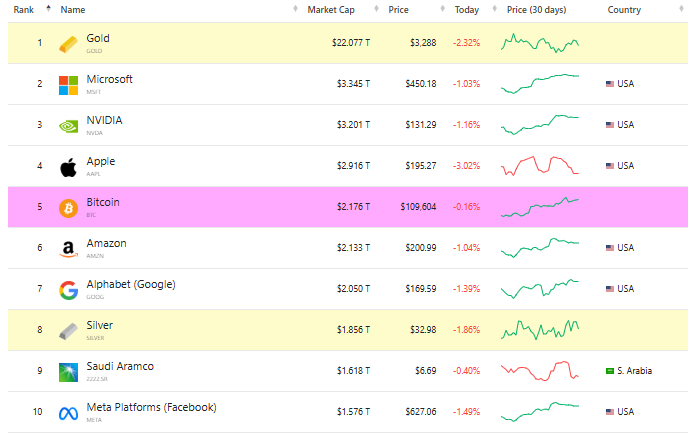View Silver 30-day price chart
This screenshot has width=697, height=434.
pos(540,330)
